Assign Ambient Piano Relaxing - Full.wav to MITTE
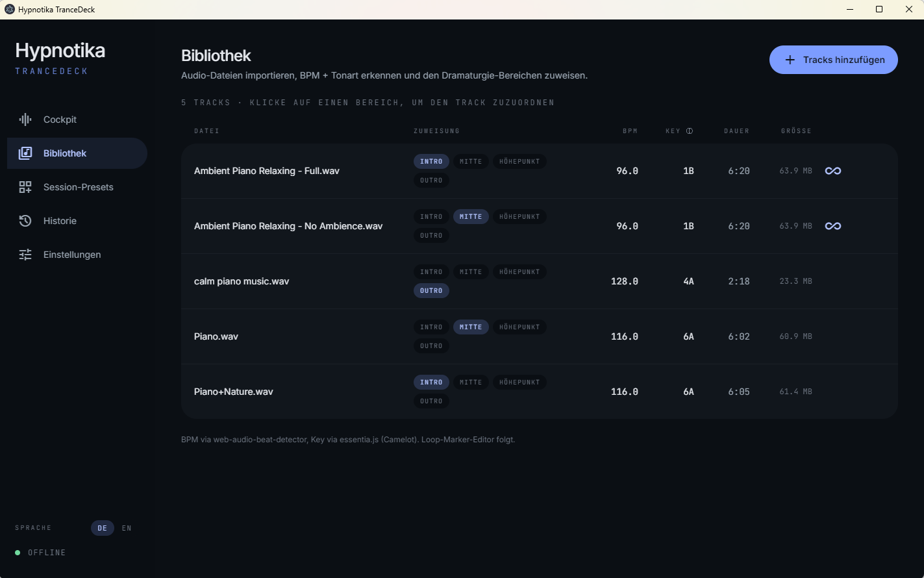The width and height of the screenshot is (924, 578). (471, 161)
